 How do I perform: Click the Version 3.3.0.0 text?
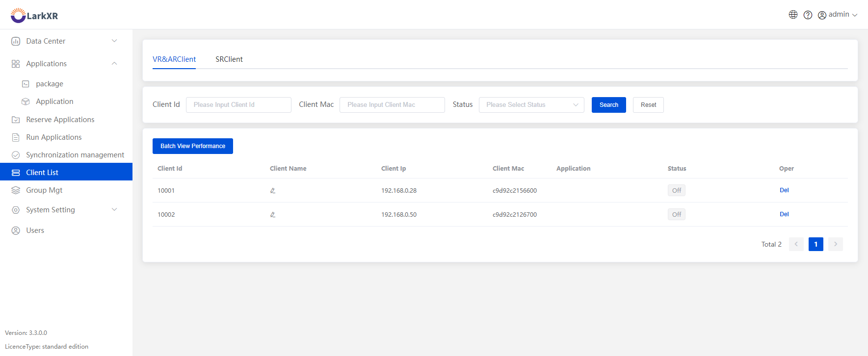(26, 333)
